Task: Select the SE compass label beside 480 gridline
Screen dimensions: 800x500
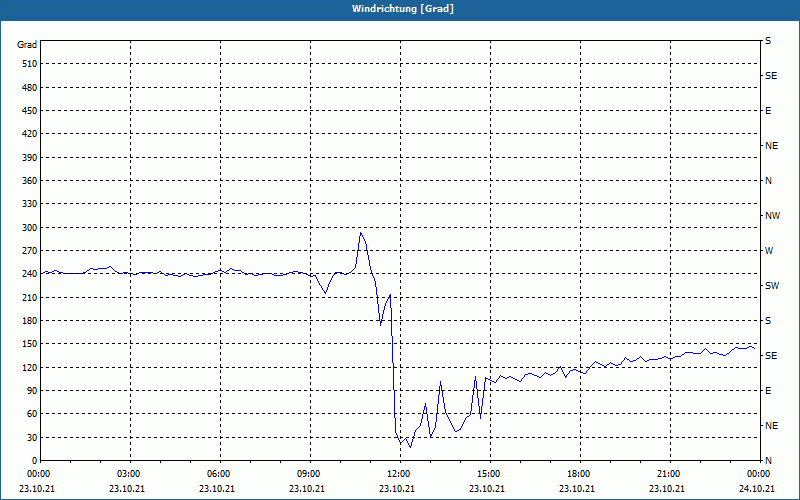Action: 771,76
